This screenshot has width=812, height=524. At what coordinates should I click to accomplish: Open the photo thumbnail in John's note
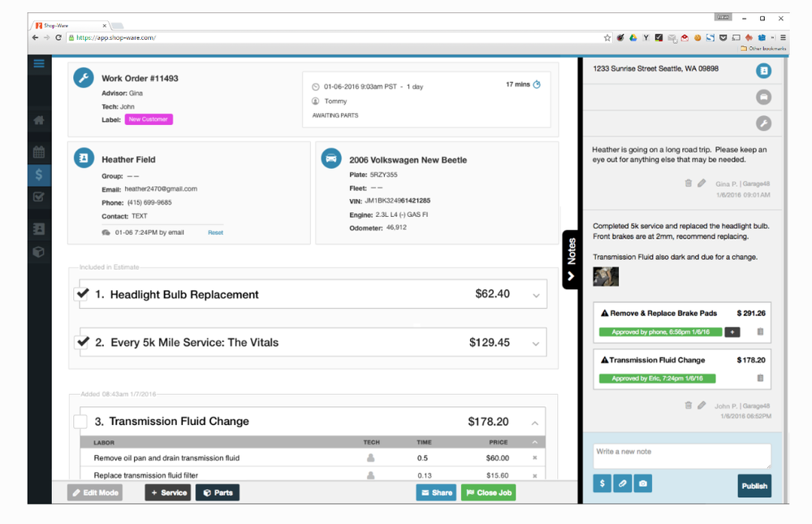coord(606,276)
